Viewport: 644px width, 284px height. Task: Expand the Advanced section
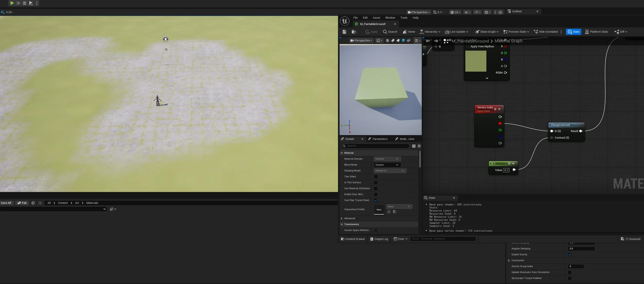point(349,218)
